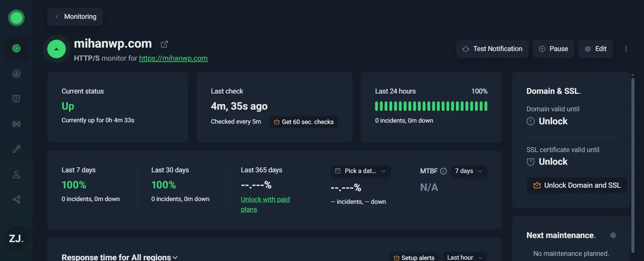This screenshot has height=261, width=644.
Task: Follow the Unlock with paid plans link
Action: [x=265, y=204]
